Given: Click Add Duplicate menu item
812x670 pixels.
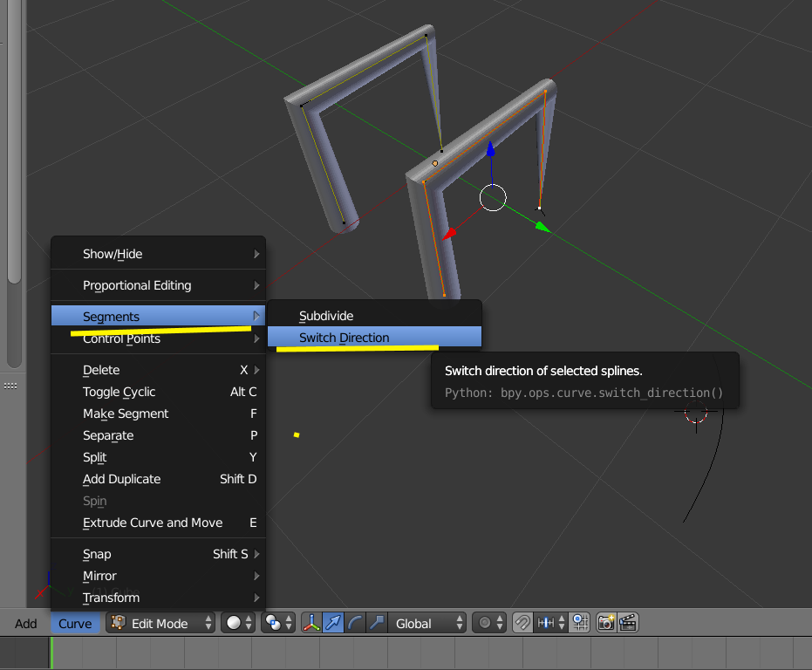Looking at the screenshot, I should tap(159, 479).
